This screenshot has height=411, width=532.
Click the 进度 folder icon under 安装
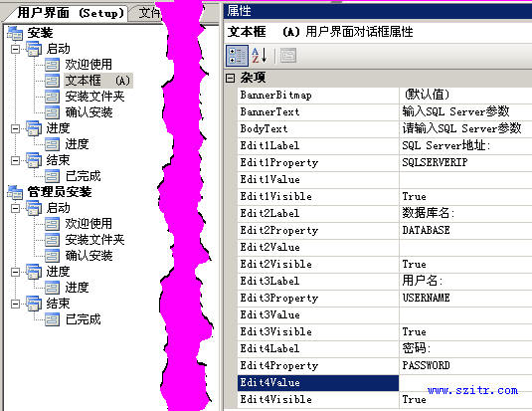tap(34, 128)
